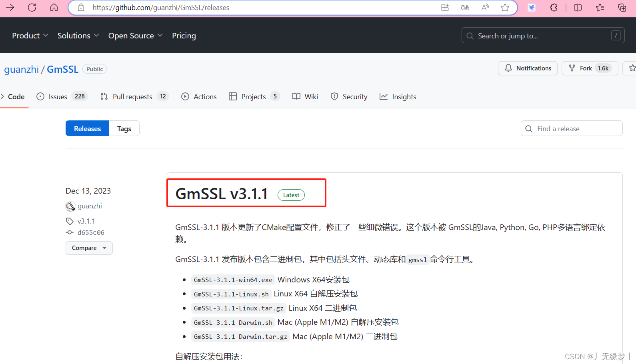Open the v3.1.1 tag link
The height and width of the screenshot is (364, 636).
(x=86, y=221)
